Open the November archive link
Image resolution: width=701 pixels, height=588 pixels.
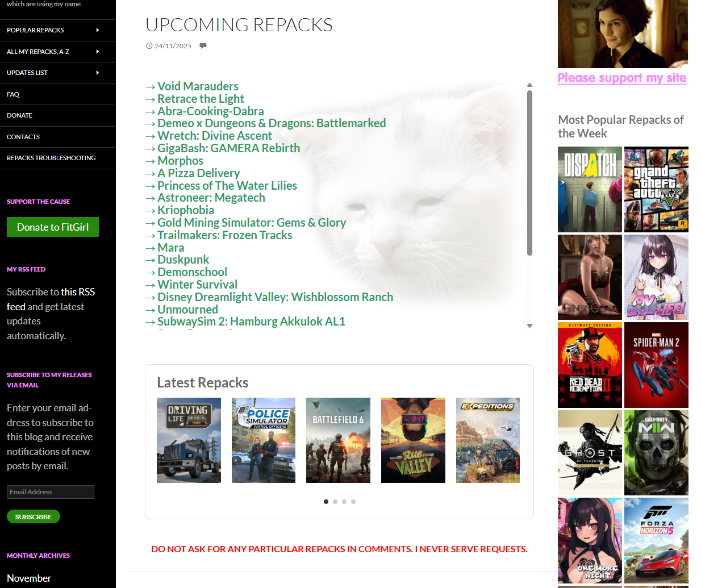(29, 578)
